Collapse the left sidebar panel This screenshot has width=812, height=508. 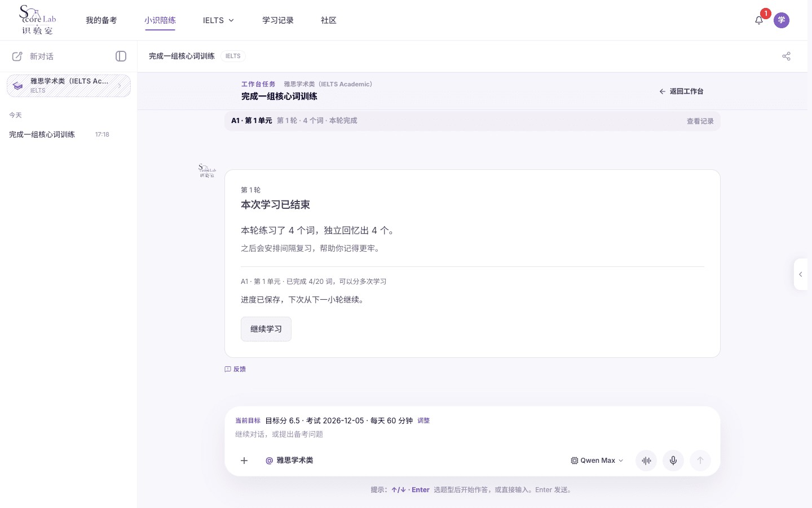click(x=121, y=56)
